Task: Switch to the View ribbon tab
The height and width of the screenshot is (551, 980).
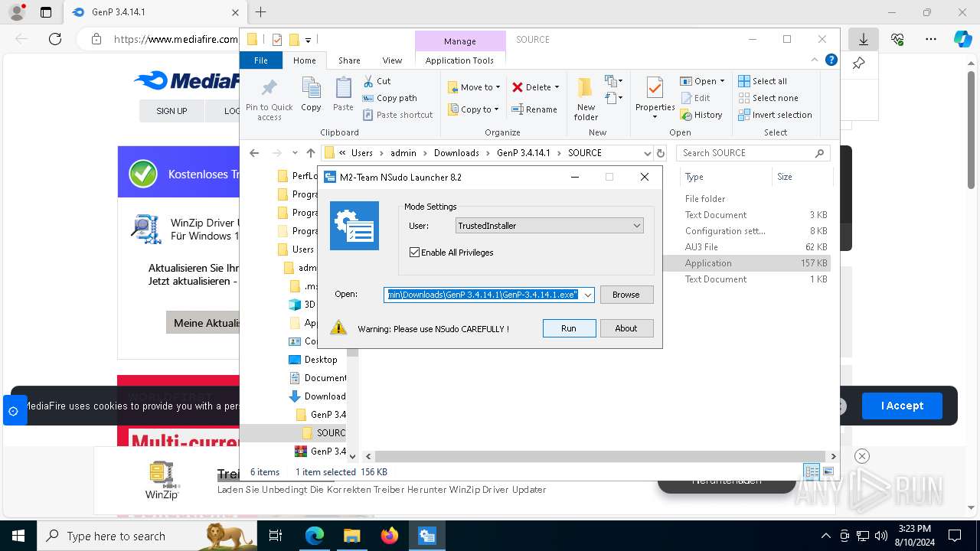Action: tap(392, 60)
